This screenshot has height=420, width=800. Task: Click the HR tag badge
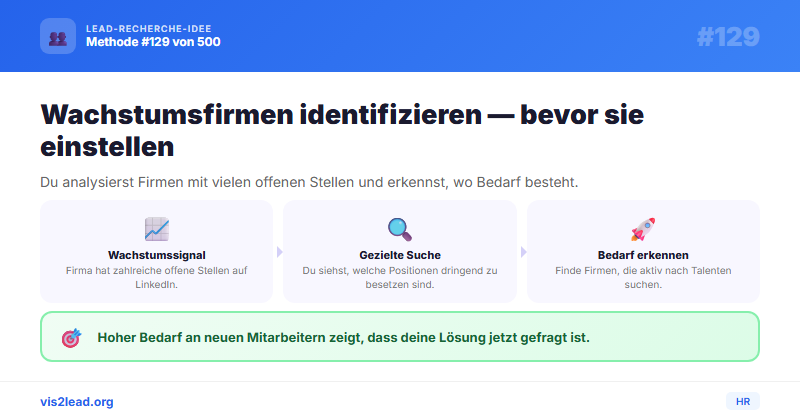click(743, 402)
